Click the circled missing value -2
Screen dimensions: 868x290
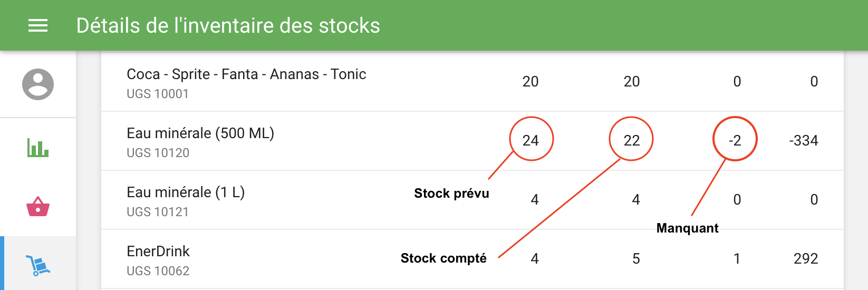tap(735, 140)
